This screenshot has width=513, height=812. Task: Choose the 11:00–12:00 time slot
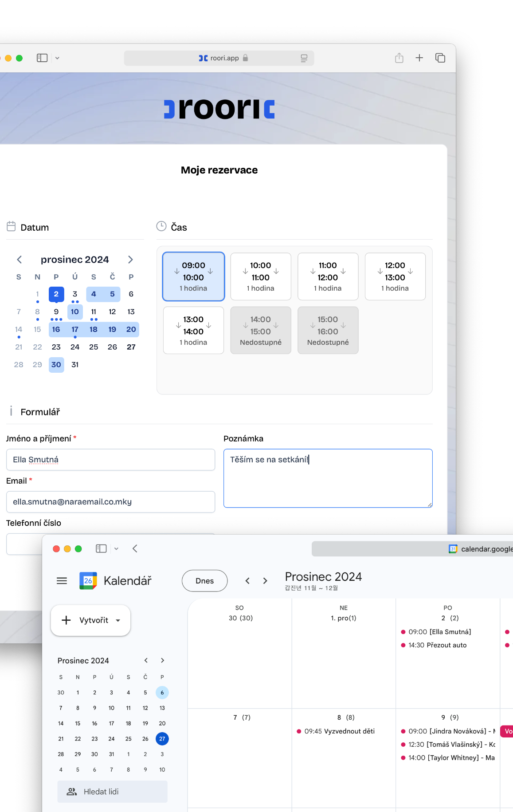coord(328,276)
